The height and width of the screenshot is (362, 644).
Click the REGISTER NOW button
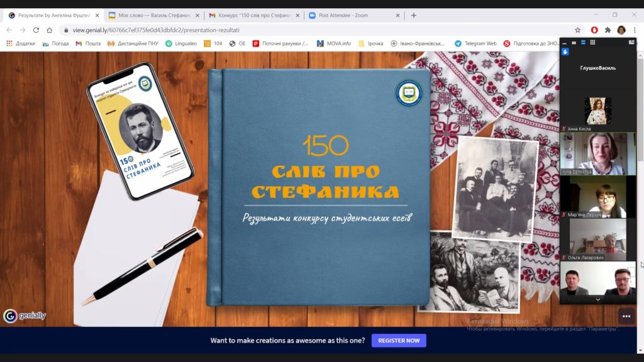tap(399, 341)
